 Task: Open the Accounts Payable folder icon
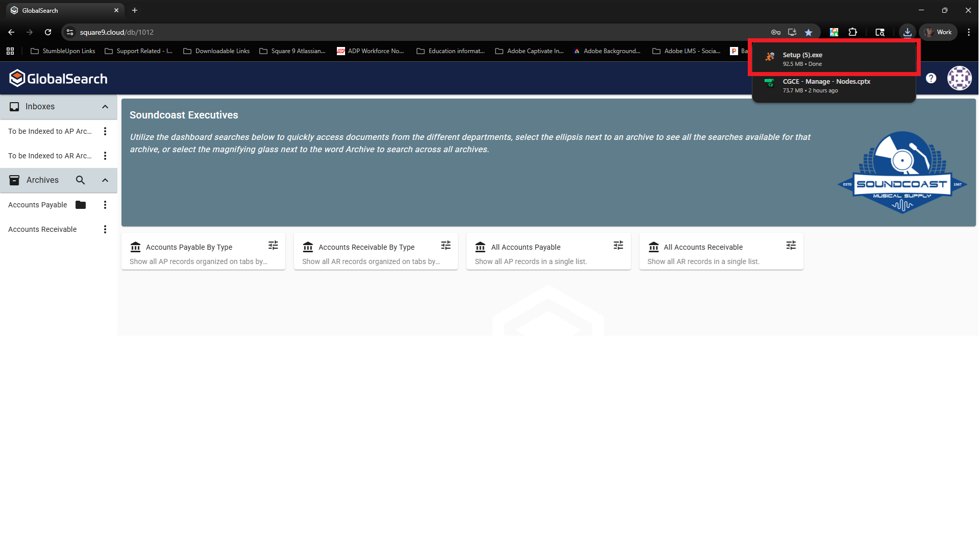coord(81,205)
